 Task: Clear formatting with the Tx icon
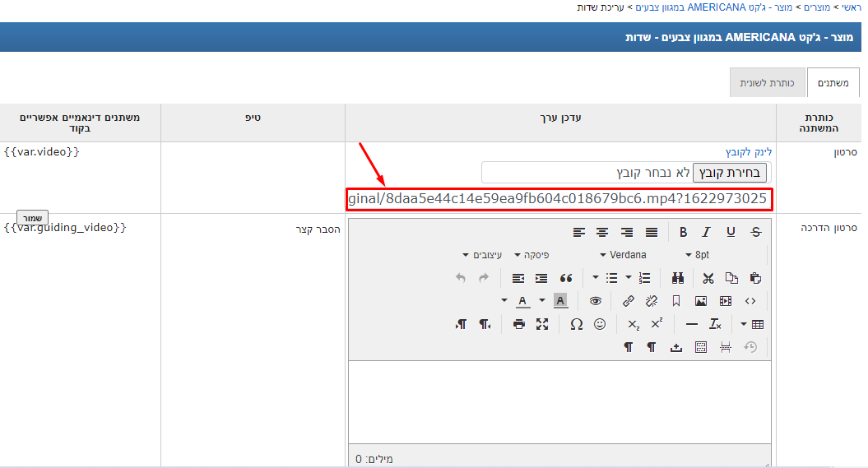(715, 324)
